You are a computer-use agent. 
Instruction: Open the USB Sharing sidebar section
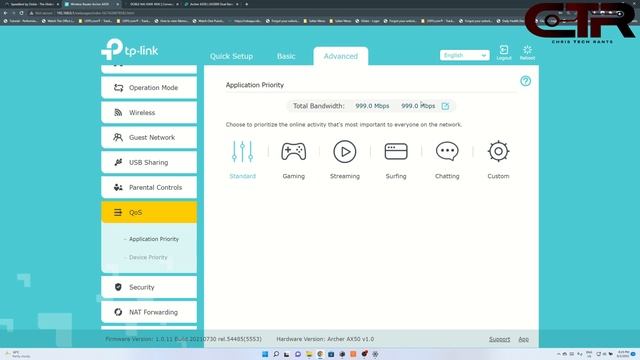pyautogui.click(x=149, y=162)
